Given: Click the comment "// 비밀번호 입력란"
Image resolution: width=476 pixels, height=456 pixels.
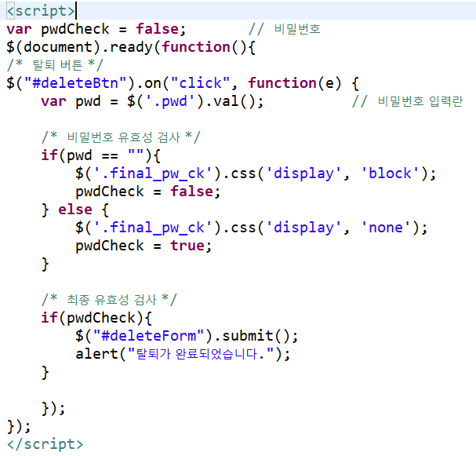Looking at the screenshot, I should pyautogui.click(x=408, y=101).
